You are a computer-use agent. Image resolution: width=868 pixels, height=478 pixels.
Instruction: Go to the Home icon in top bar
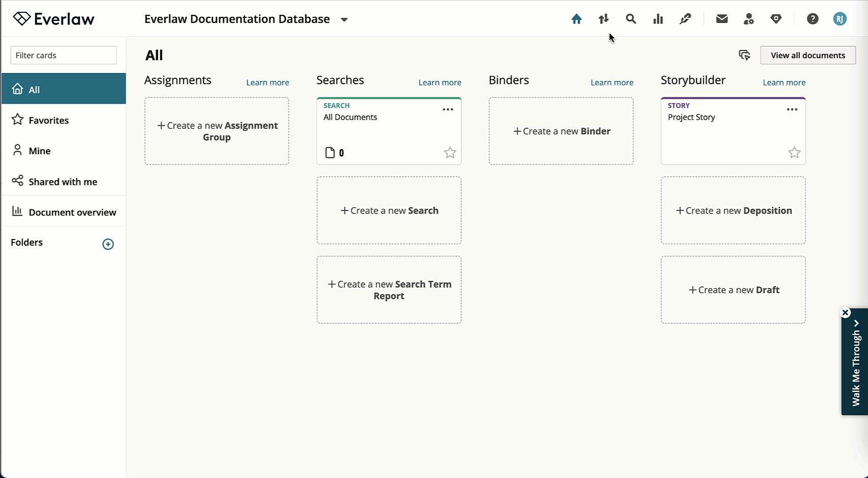[577, 19]
